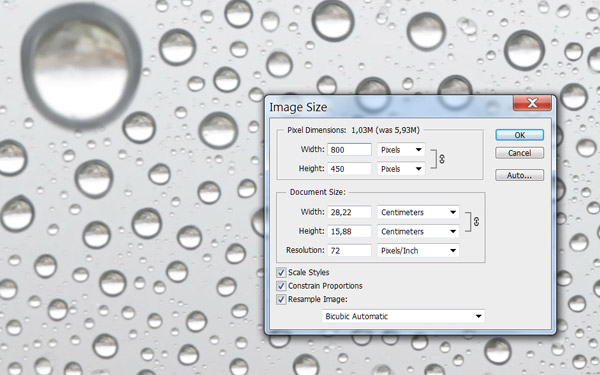Image resolution: width=600 pixels, height=375 pixels.
Task: Click the pixel Width field showing 800
Action: coord(349,150)
